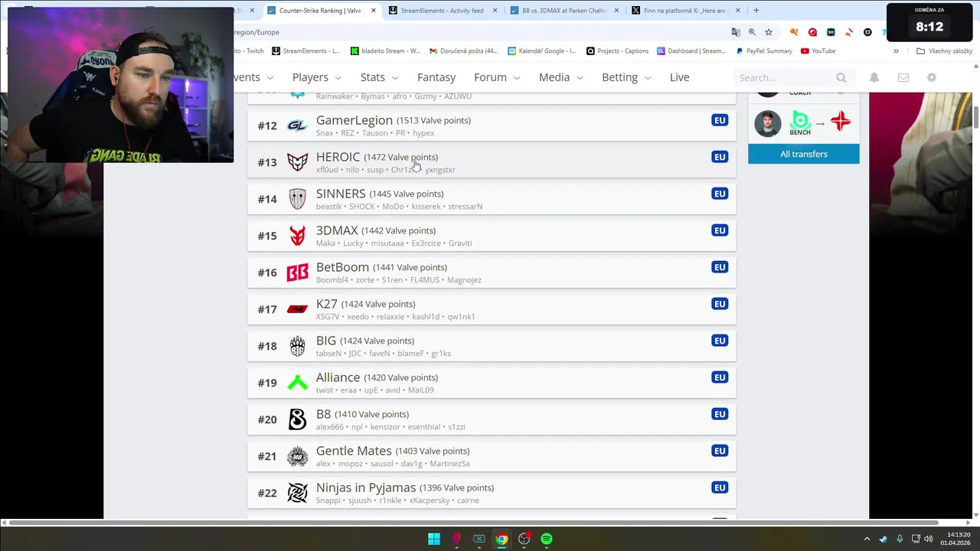Click the 3DMAX team logo
Viewport: 980px width, 551px height.
pyautogui.click(x=297, y=236)
